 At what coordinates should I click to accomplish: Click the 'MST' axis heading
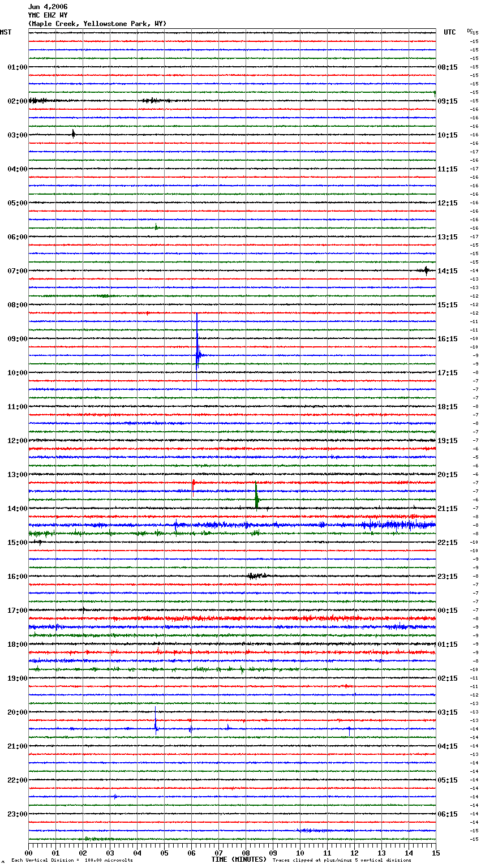tap(6, 32)
